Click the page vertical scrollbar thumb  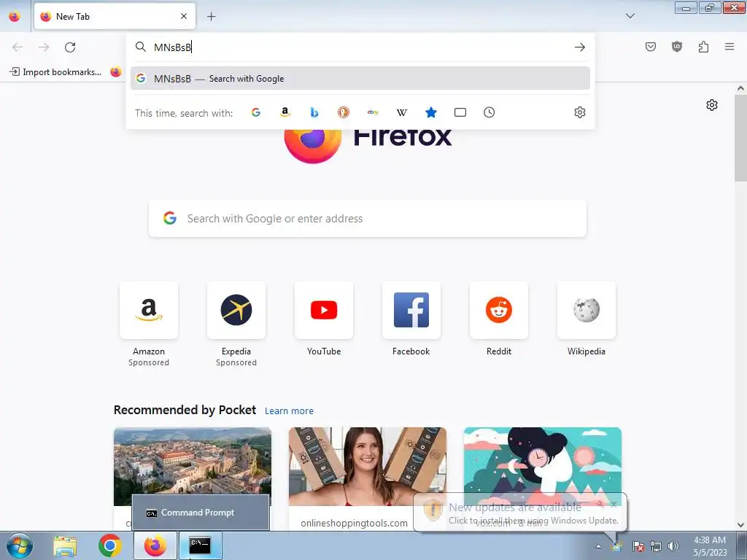click(740, 137)
